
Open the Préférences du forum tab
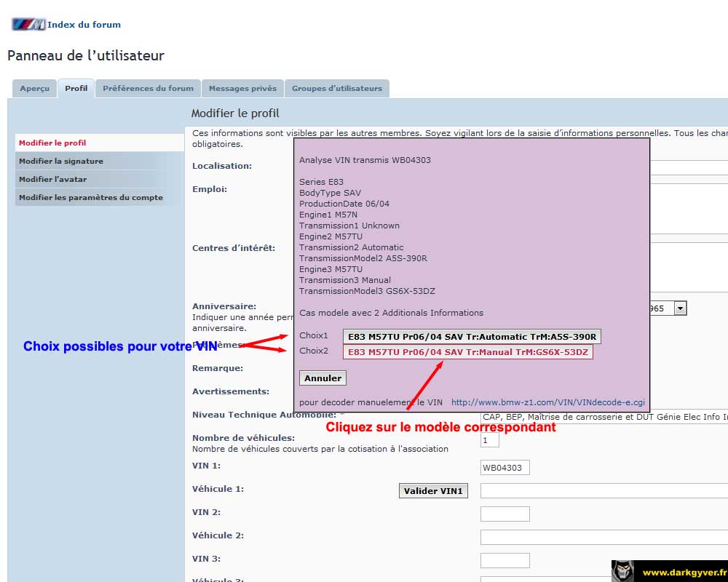click(148, 88)
